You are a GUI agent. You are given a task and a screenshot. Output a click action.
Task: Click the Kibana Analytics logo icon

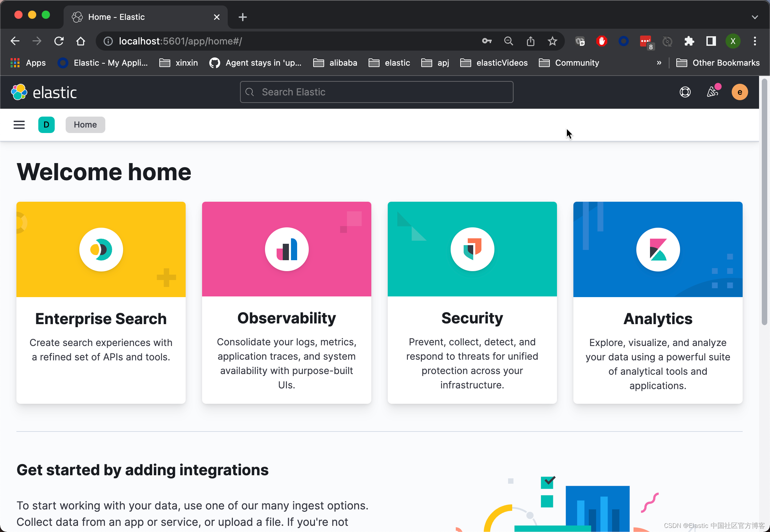click(658, 250)
